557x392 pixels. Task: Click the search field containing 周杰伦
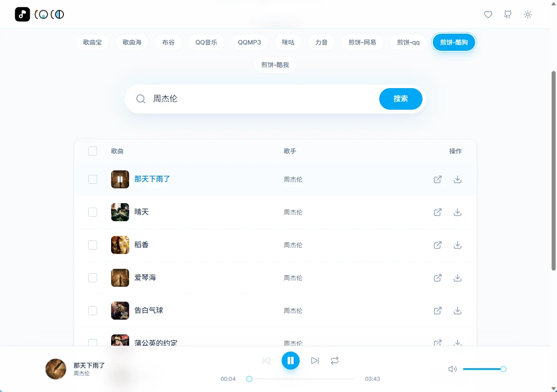coord(263,99)
